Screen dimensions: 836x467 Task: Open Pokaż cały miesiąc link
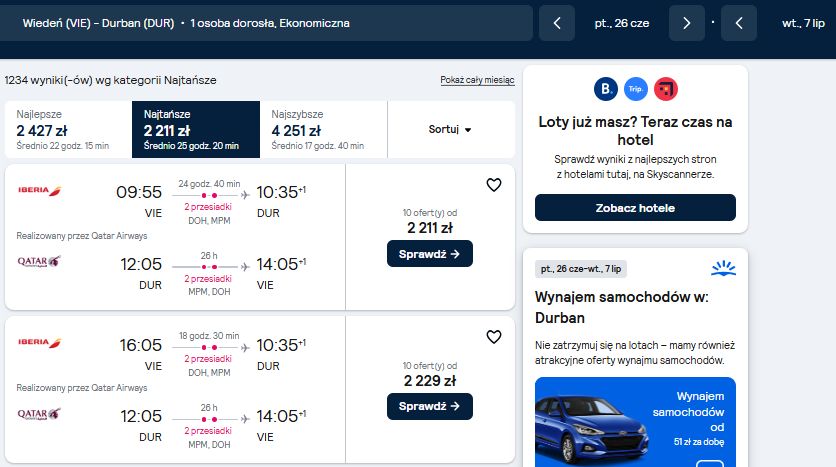click(477, 80)
